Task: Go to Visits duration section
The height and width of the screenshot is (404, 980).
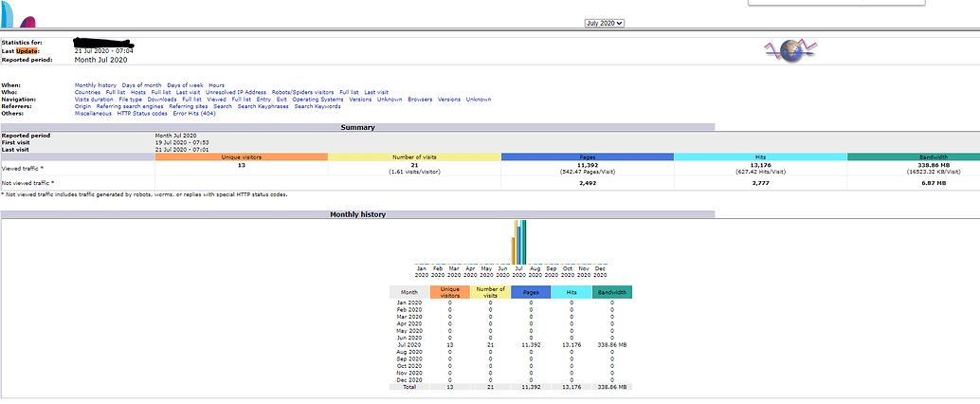Action: [x=94, y=100]
